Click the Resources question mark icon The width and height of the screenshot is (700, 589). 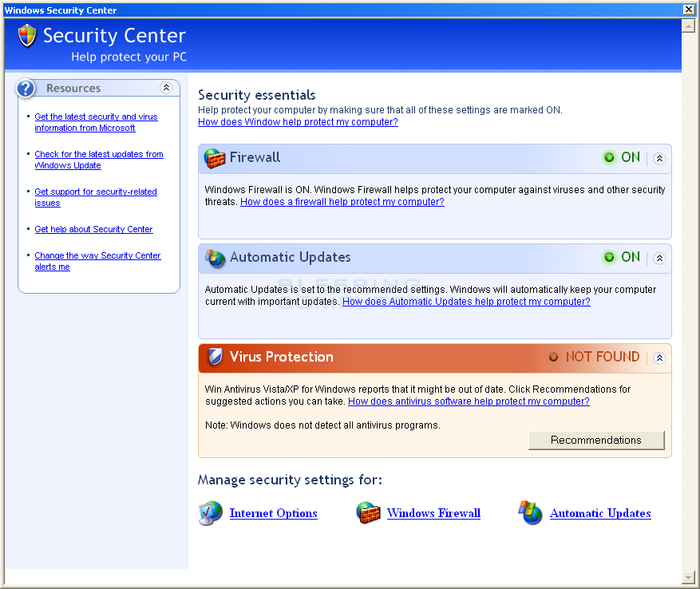26,89
